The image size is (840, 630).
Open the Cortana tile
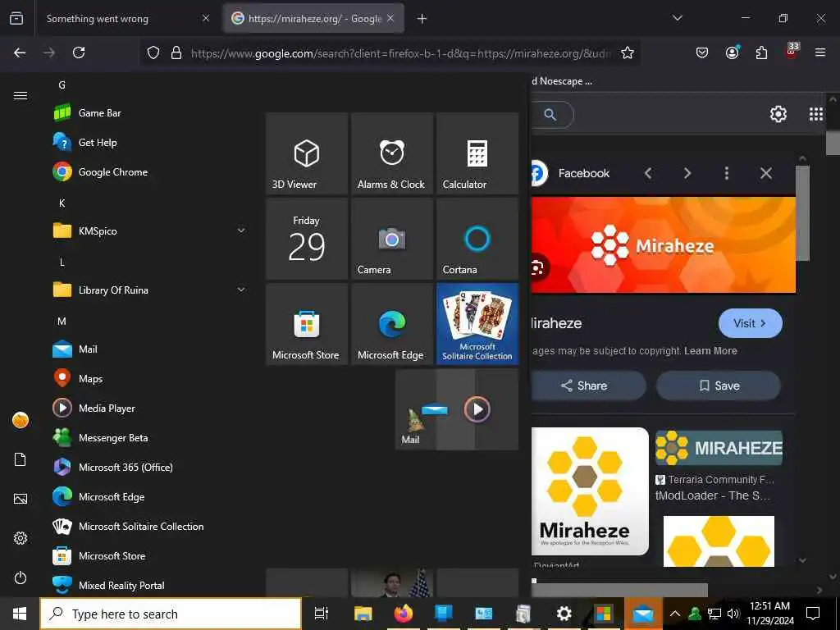coord(477,239)
